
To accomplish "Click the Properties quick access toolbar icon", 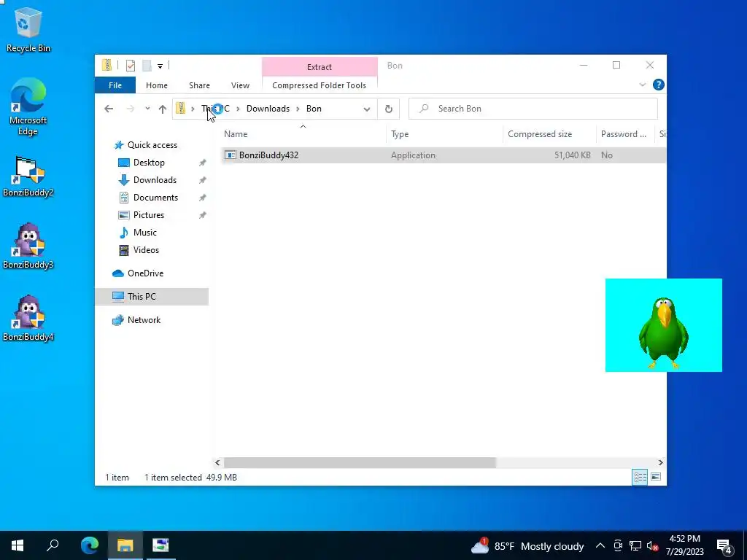I will (131, 65).
